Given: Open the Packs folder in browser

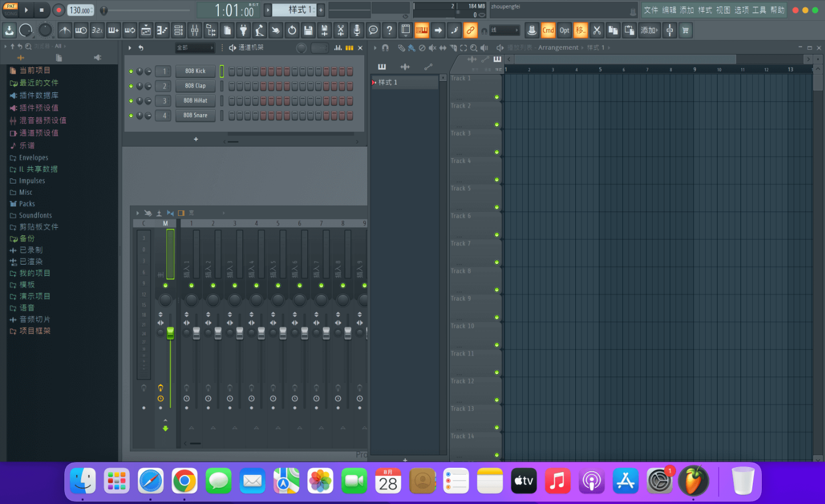Looking at the screenshot, I should coord(27,204).
